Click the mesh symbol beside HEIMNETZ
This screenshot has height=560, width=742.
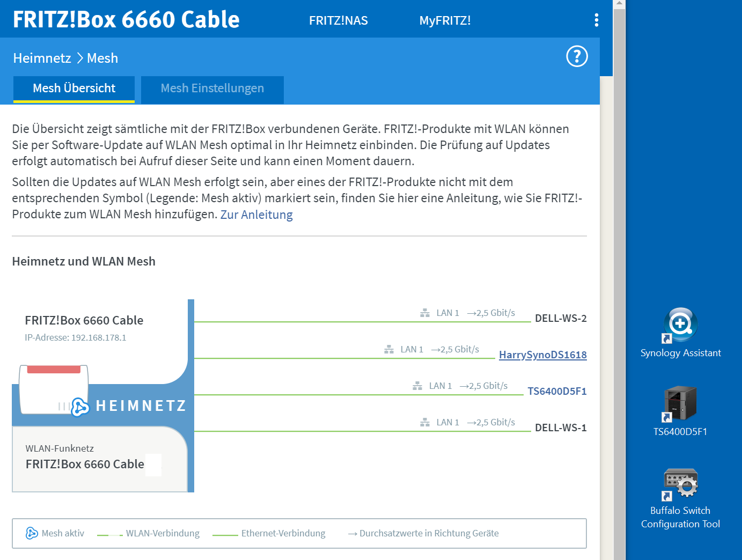[x=80, y=407]
